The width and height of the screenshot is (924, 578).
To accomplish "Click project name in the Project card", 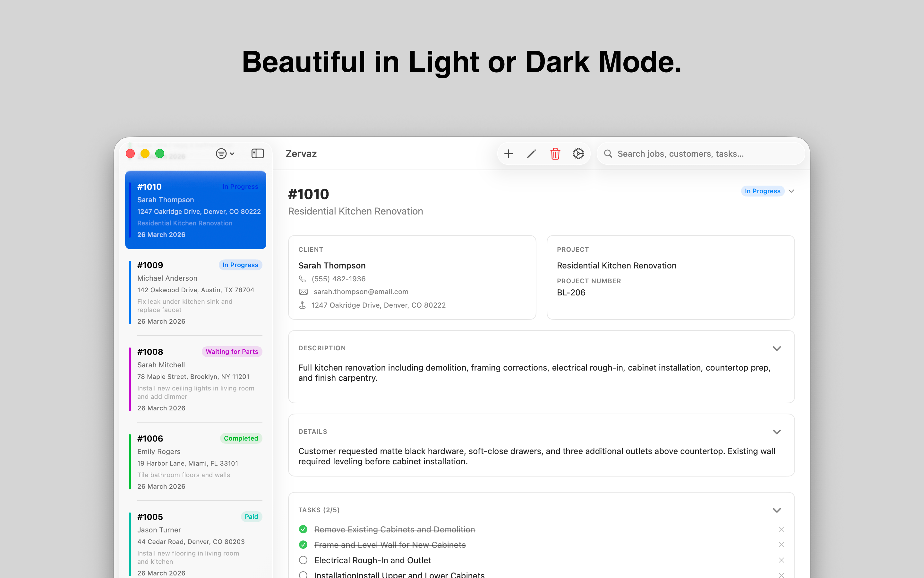I will click(616, 266).
